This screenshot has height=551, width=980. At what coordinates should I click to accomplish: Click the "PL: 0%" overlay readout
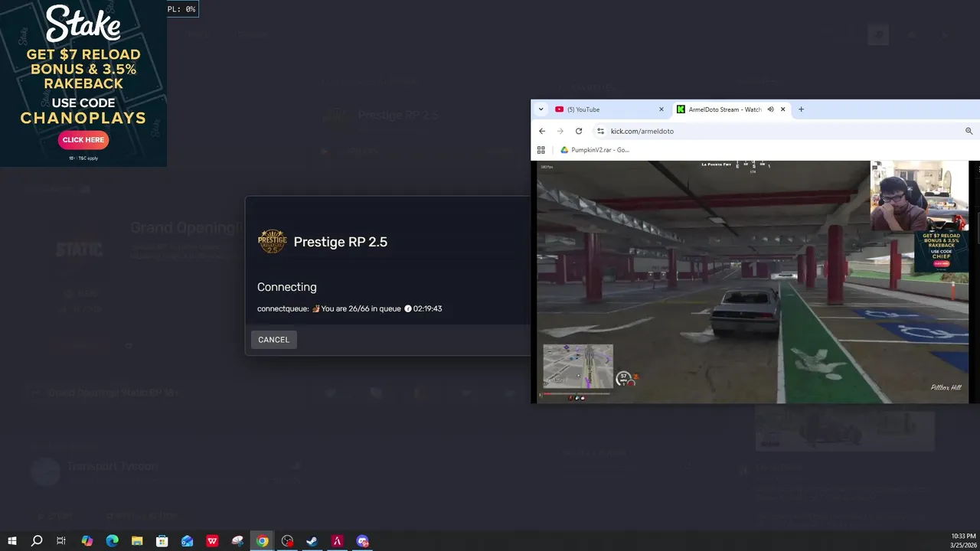[181, 9]
